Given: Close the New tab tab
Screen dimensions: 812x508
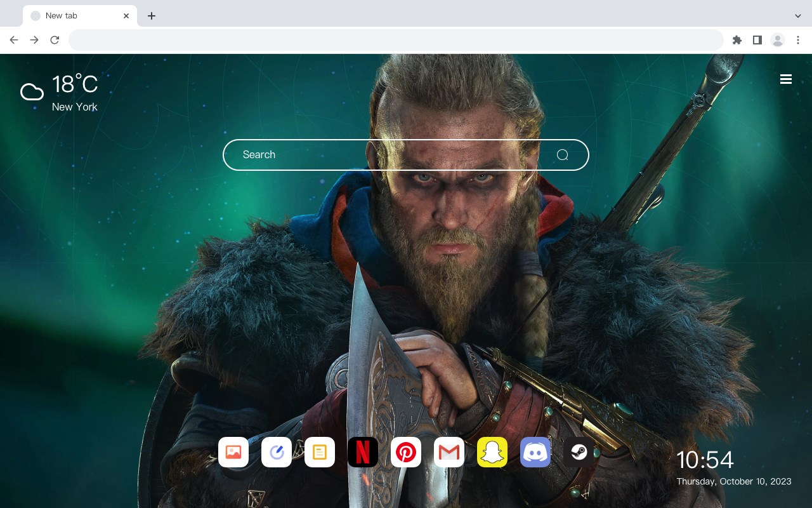Looking at the screenshot, I should [x=126, y=16].
